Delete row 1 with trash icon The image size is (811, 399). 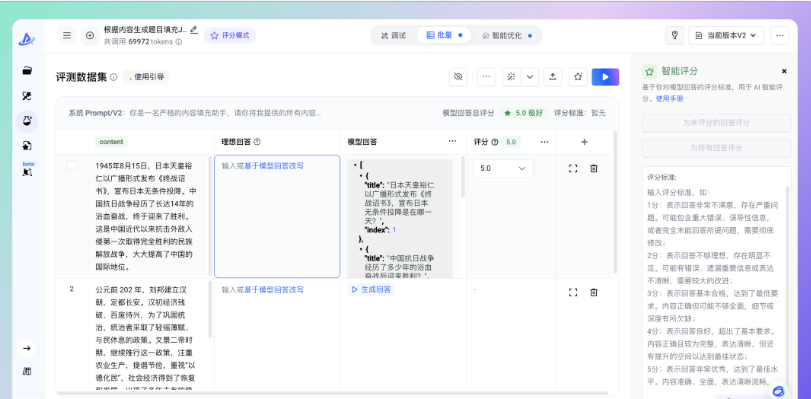tap(594, 168)
